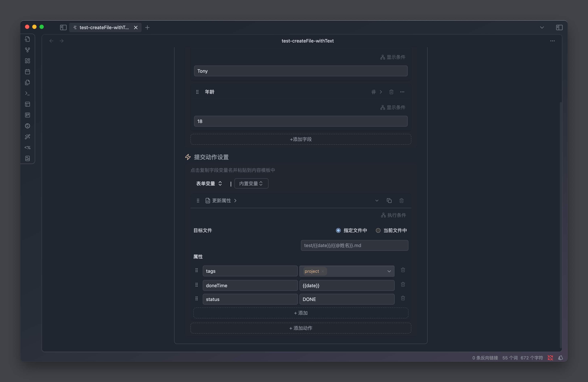
Task: Switch to the test-createFile-withText tab
Action: click(104, 27)
